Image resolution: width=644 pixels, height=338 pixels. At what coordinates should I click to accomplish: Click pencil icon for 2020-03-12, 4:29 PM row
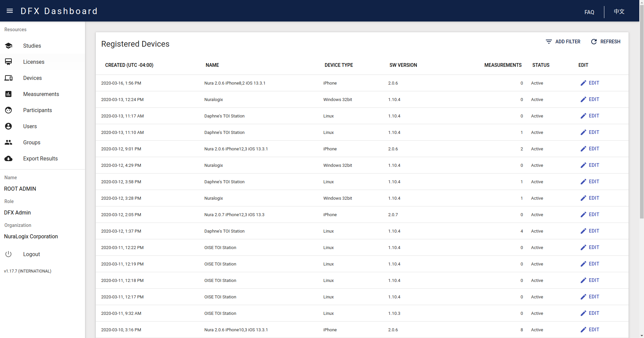click(583, 165)
